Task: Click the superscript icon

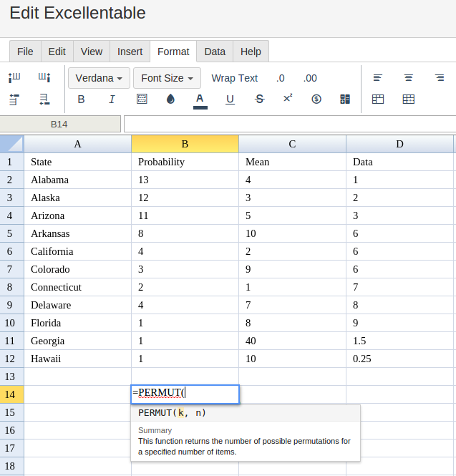Action: (x=288, y=99)
